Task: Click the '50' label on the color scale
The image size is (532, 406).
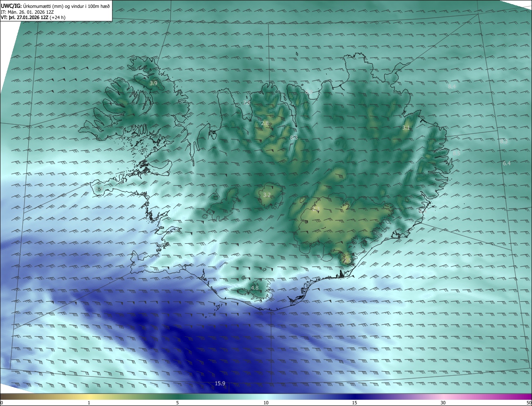Action: (529, 403)
